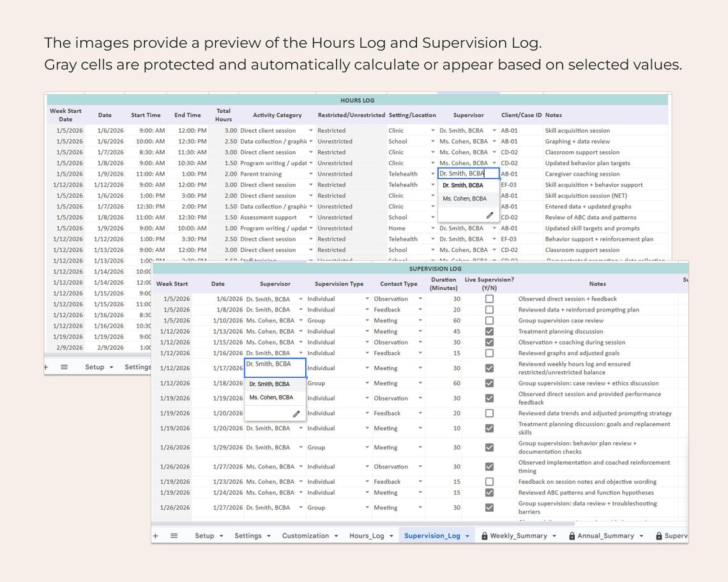Open Setup tab arrow in the Hours Log window
The width and height of the screenshot is (728, 582).
(111, 367)
